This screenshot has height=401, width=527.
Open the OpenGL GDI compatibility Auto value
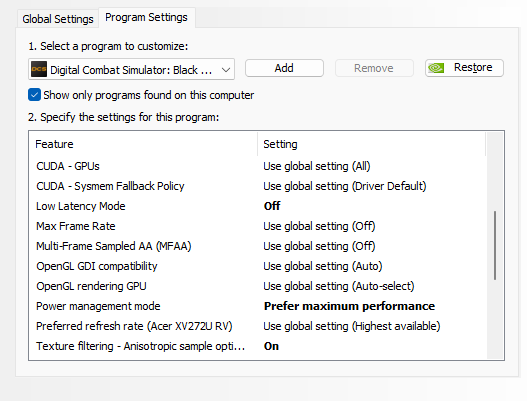coord(323,266)
